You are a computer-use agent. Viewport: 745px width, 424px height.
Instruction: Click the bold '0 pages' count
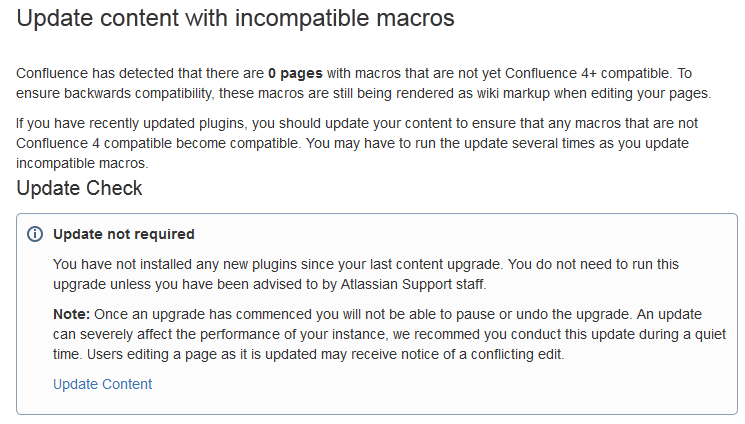pos(296,74)
